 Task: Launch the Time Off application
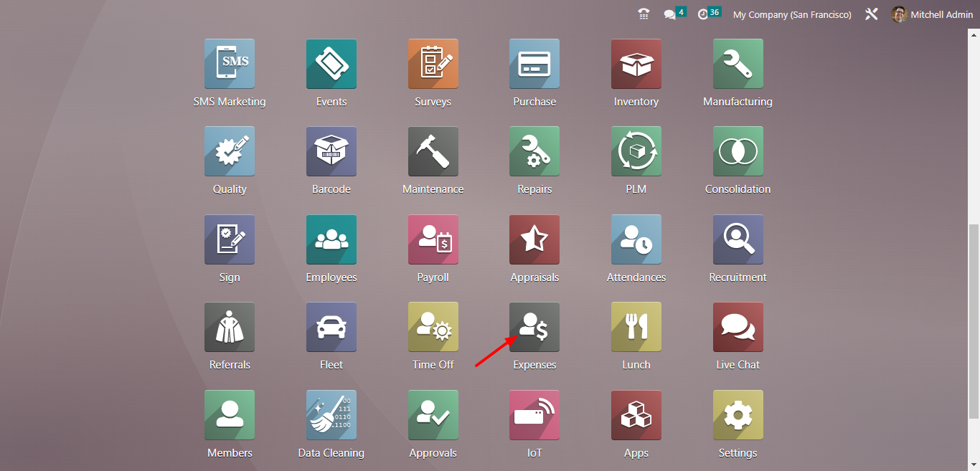point(433,337)
